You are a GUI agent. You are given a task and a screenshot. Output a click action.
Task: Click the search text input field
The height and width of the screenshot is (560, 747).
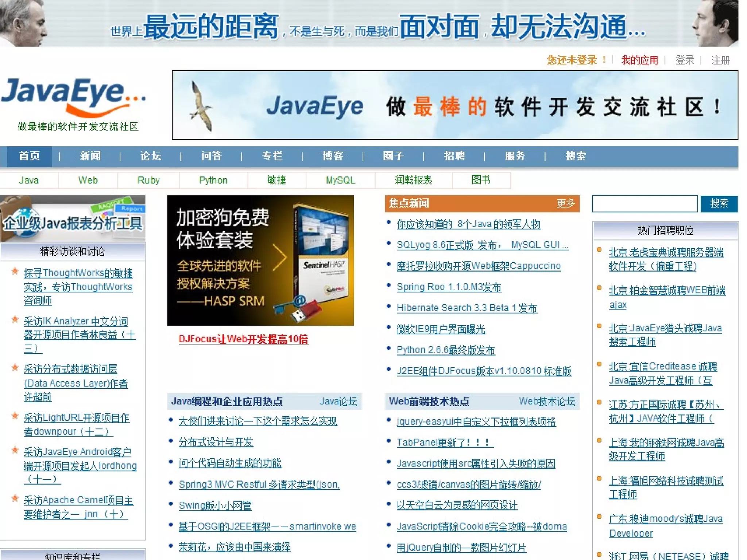[645, 203]
